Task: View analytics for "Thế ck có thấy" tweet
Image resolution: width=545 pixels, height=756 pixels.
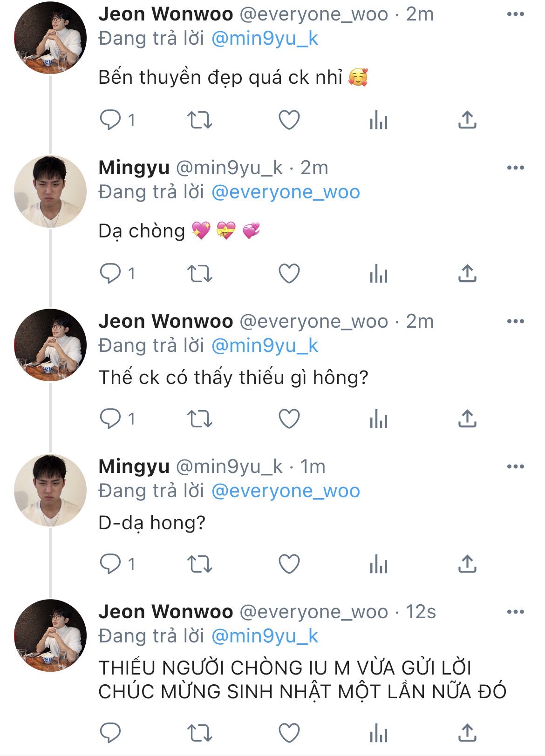Action: 378,419
